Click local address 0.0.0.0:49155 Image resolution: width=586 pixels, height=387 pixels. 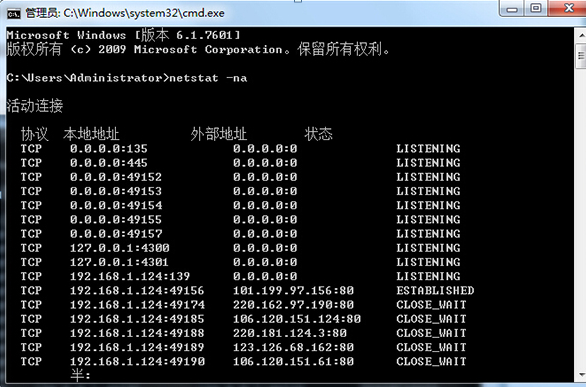point(116,220)
